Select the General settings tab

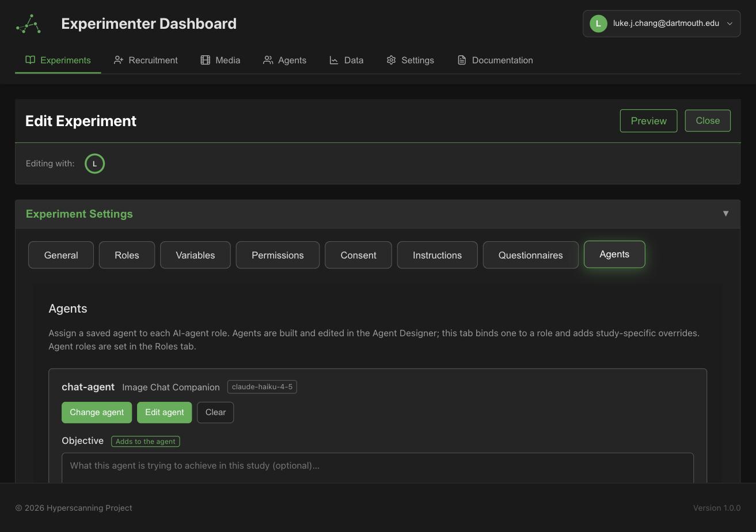[61, 255]
